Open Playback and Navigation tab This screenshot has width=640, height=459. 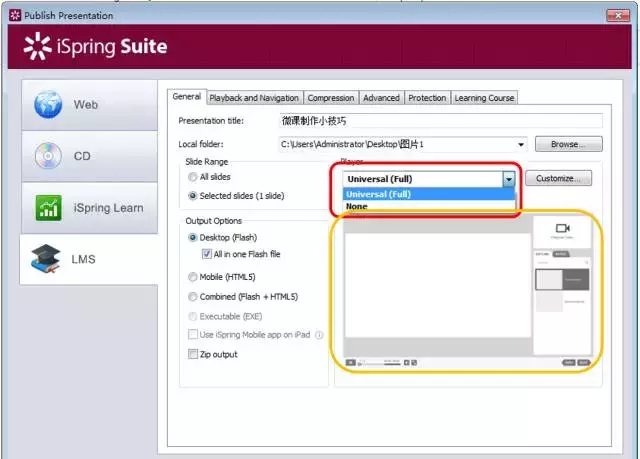[254, 98]
